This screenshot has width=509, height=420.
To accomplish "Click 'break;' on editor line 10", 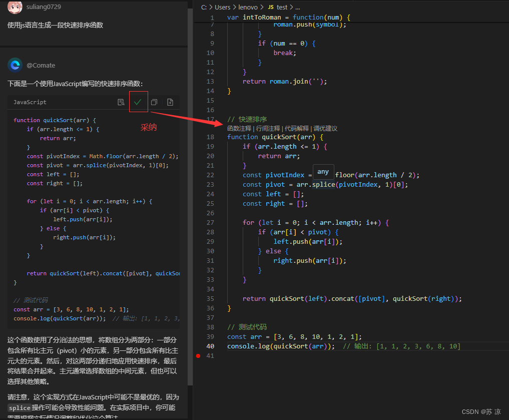I will (285, 53).
